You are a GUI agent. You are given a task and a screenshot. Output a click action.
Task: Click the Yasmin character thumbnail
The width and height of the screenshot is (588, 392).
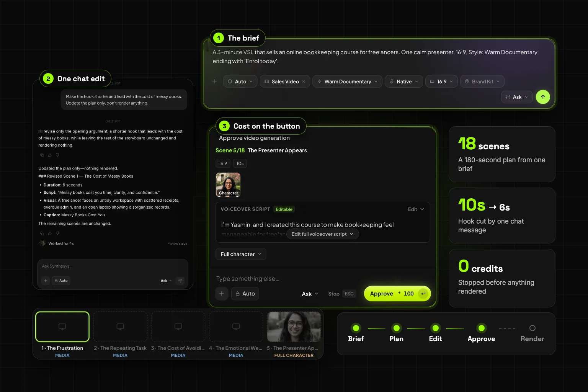(x=228, y=185)
